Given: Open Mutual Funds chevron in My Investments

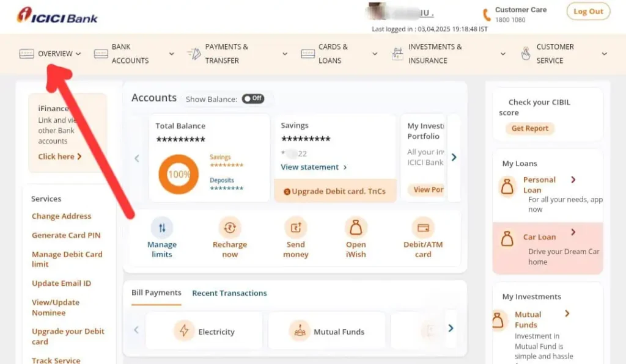Looking at the screenshot, I should coord(567,314).
